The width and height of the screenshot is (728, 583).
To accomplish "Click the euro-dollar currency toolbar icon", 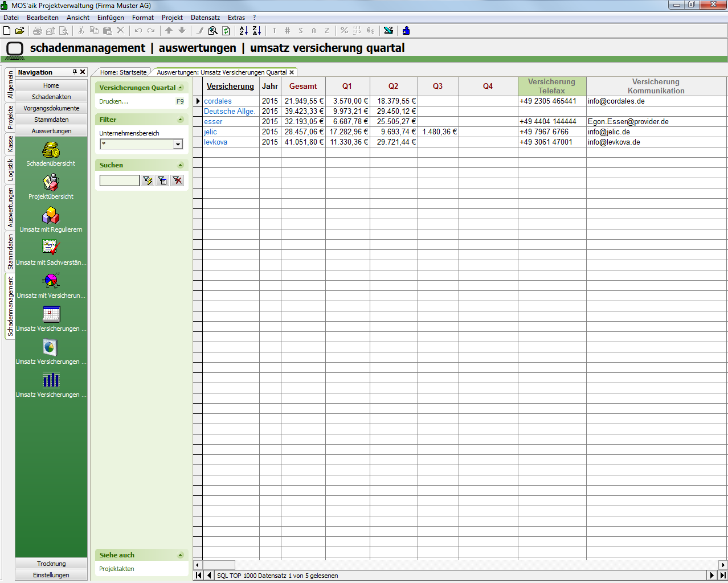I will [x=371, y=31].
